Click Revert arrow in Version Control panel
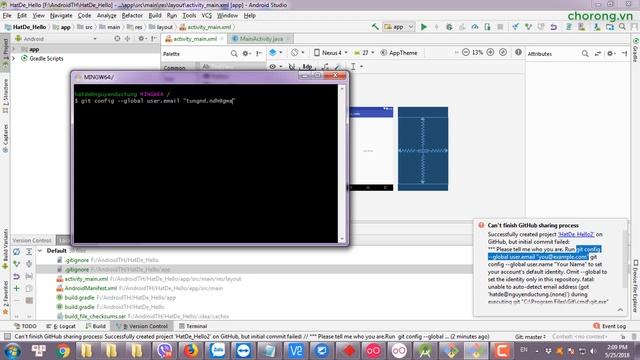 (x=16, y=276)
